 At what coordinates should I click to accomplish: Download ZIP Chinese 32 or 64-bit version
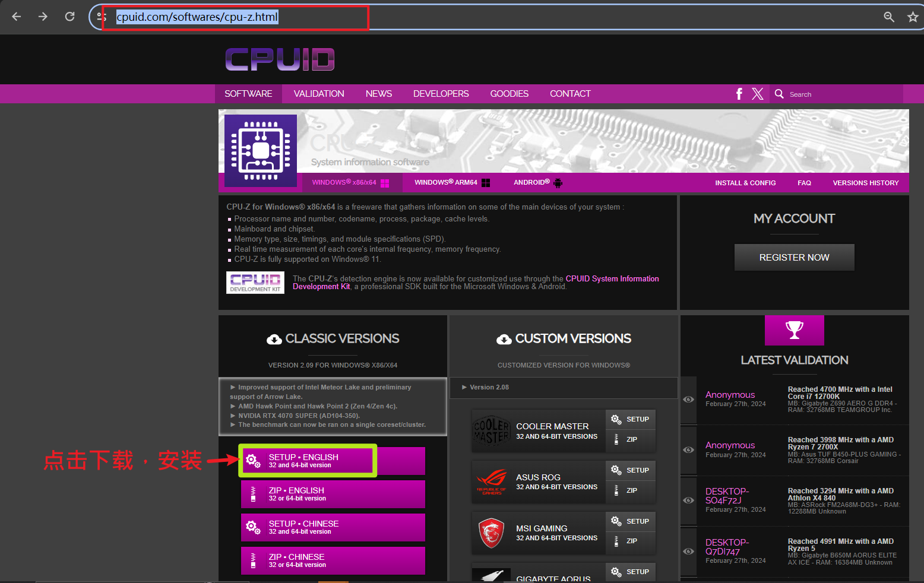click(x=333, y=560)
